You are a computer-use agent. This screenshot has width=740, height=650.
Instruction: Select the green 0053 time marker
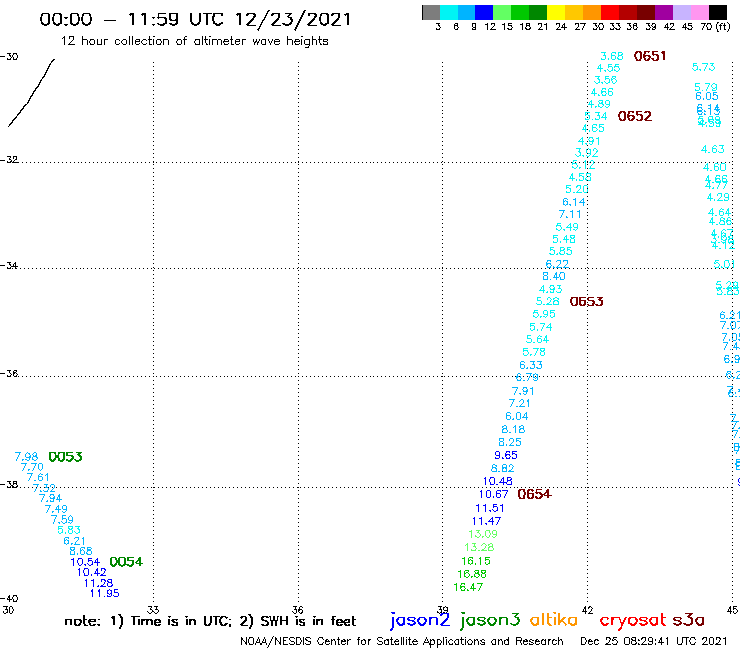(65, 457)
